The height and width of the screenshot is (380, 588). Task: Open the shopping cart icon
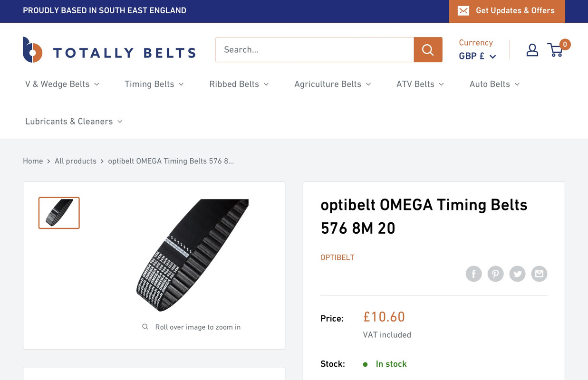[x=555, y=50]
